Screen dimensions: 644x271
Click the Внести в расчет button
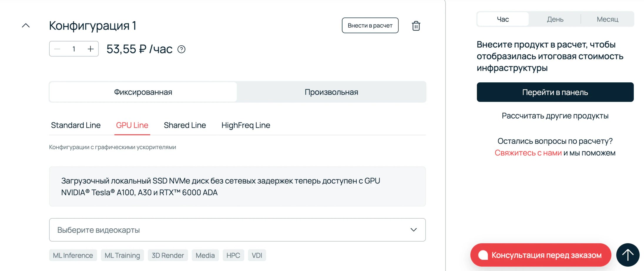coord(370,25)
